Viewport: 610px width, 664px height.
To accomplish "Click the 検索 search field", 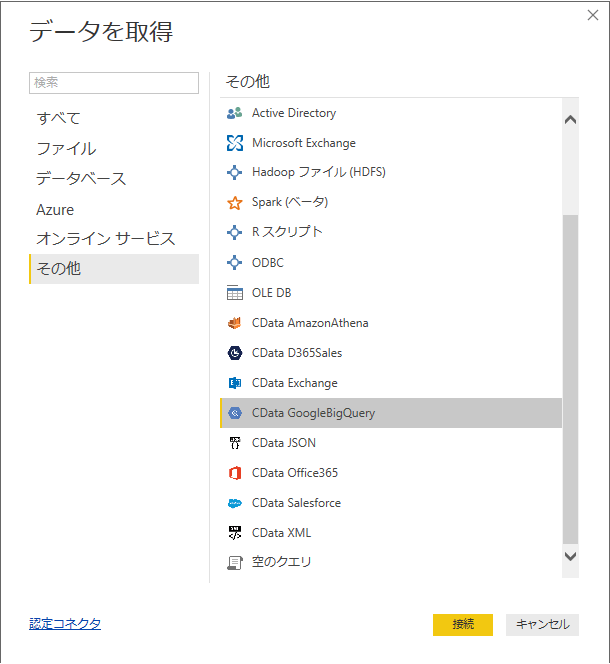I will pos(114,83).
